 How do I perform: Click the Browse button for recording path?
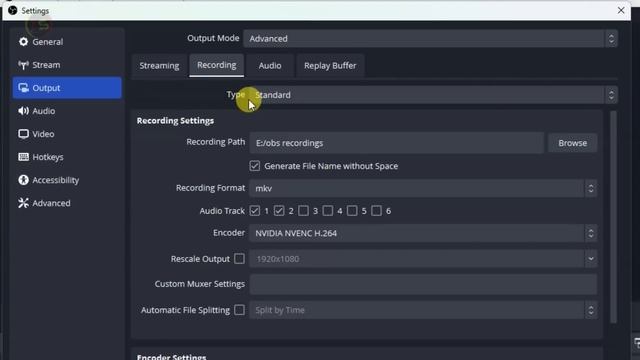coord(573,143)
